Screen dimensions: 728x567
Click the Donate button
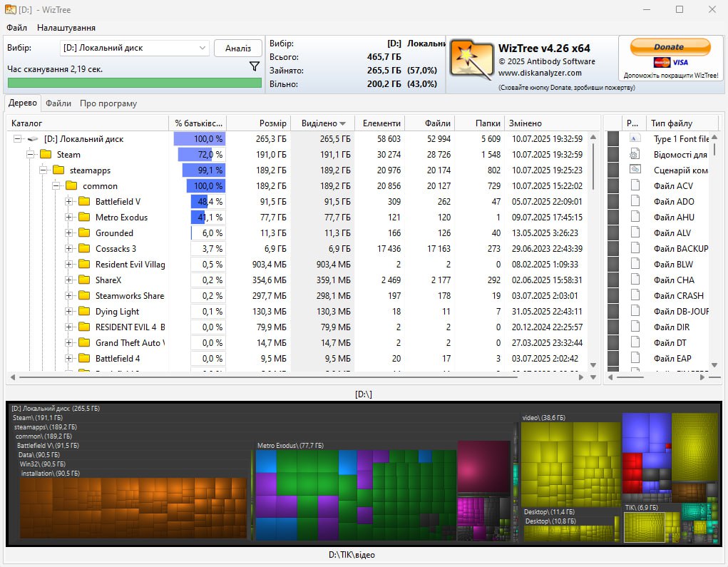(x=670, y=47)
